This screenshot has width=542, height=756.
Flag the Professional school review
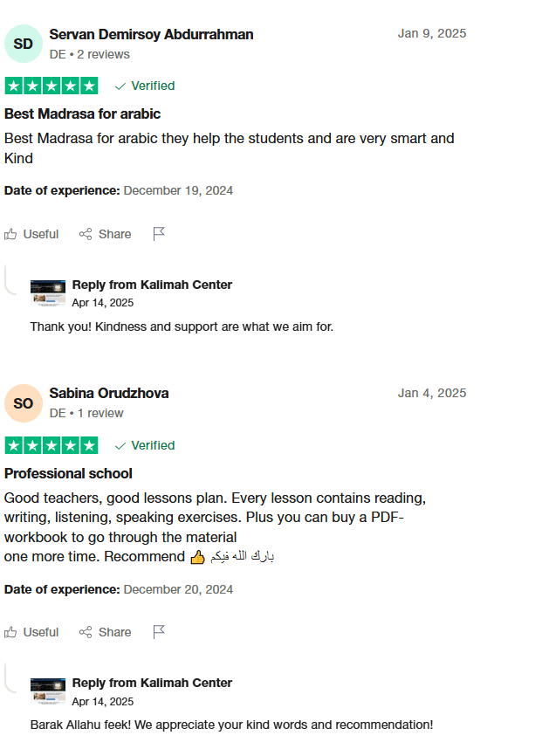pyautogui.click(x=159, y=632)
